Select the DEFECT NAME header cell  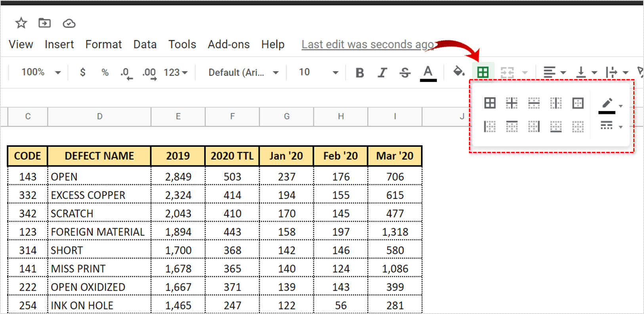[x=99, y=156]
